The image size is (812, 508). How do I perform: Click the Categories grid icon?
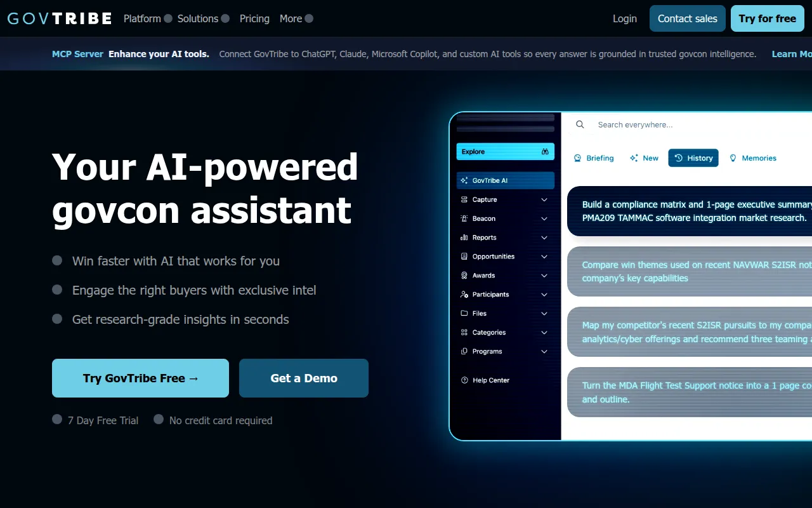(464, 333)
